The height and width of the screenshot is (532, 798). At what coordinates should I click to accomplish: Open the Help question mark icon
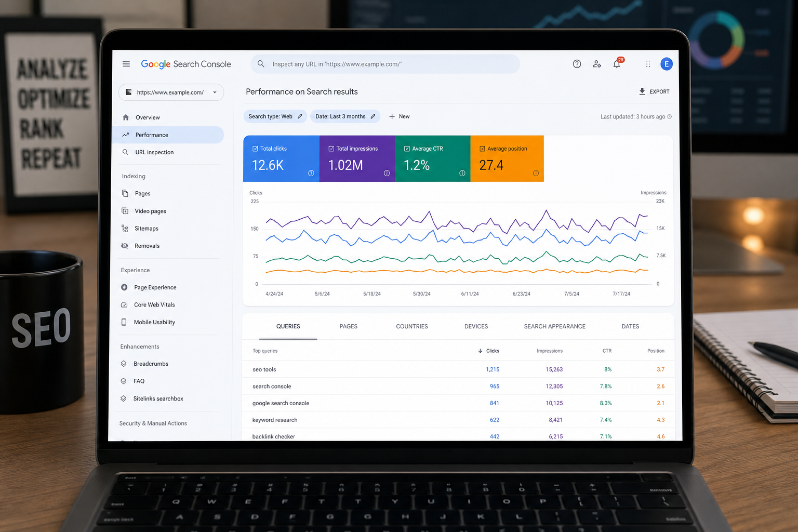pyautogui.click(x=577, y=64)
